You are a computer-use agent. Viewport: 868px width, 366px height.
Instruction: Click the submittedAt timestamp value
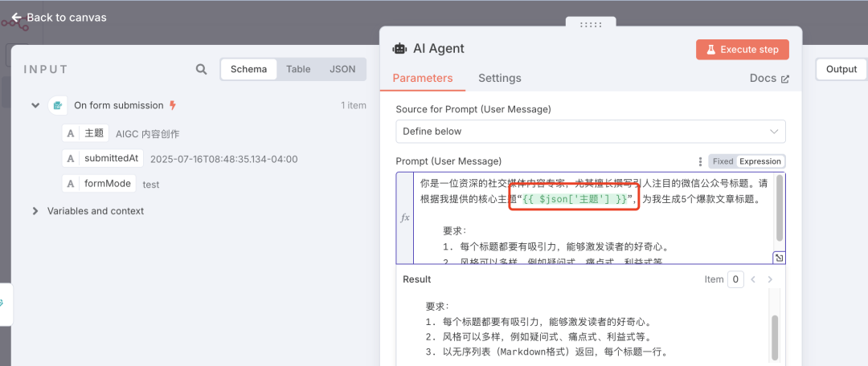(224, 159)
